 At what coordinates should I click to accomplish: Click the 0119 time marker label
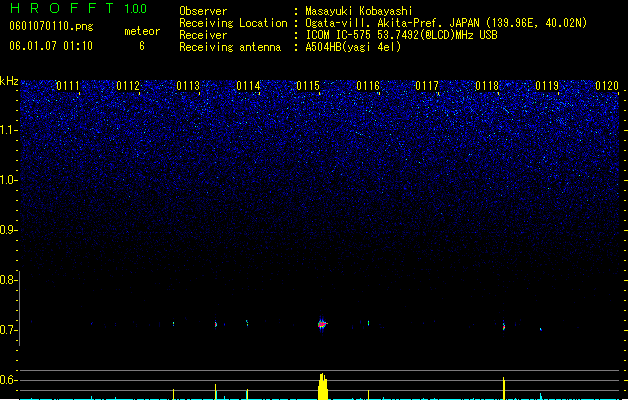pos(547,86)
